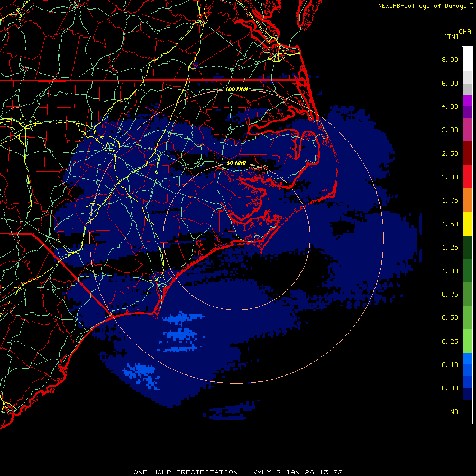Image resolution: width=476 pixels, height=476 pixels.
Task: Pick the light blue swatch above 0.10
Action: 467,359
